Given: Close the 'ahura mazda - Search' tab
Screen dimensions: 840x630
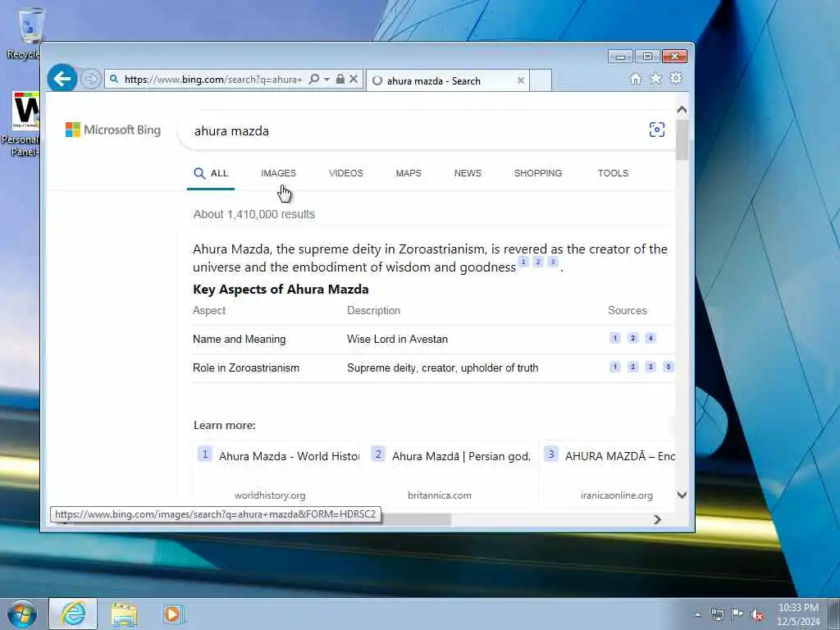Looking at the screenshot, I should click(521, 80).
